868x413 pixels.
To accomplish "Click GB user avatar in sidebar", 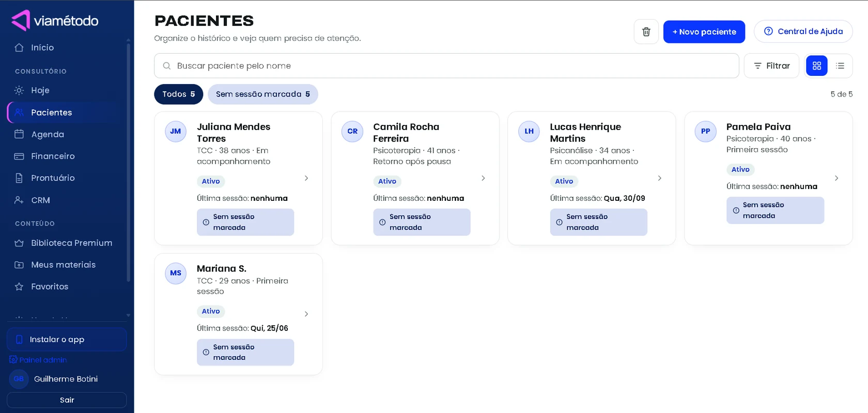I will pyautogui.click(x=19, y=379).
